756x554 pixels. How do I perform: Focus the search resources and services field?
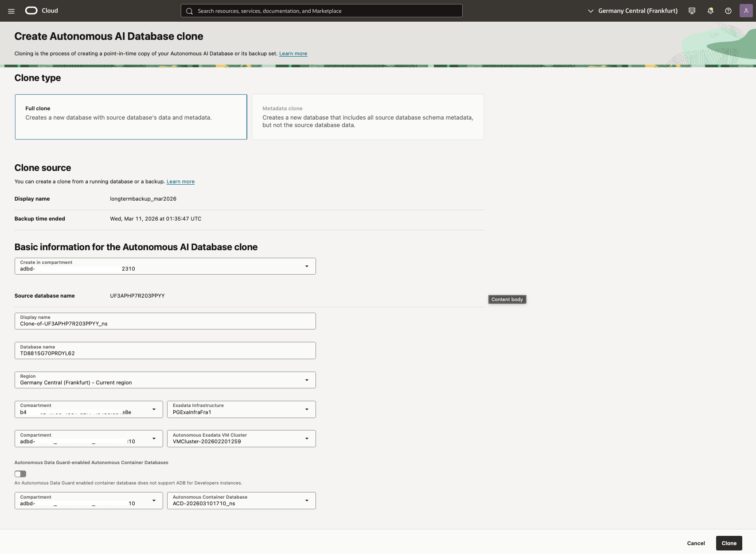[x=322, y=11]
